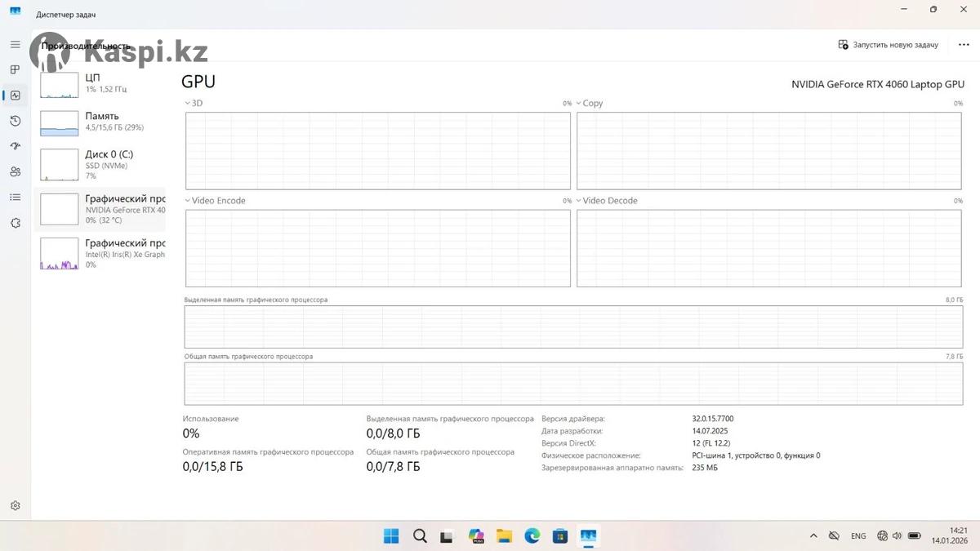This screenshot has width=980, height=551.
Task: Click the three-dot more options button
Action: [964, 45]
